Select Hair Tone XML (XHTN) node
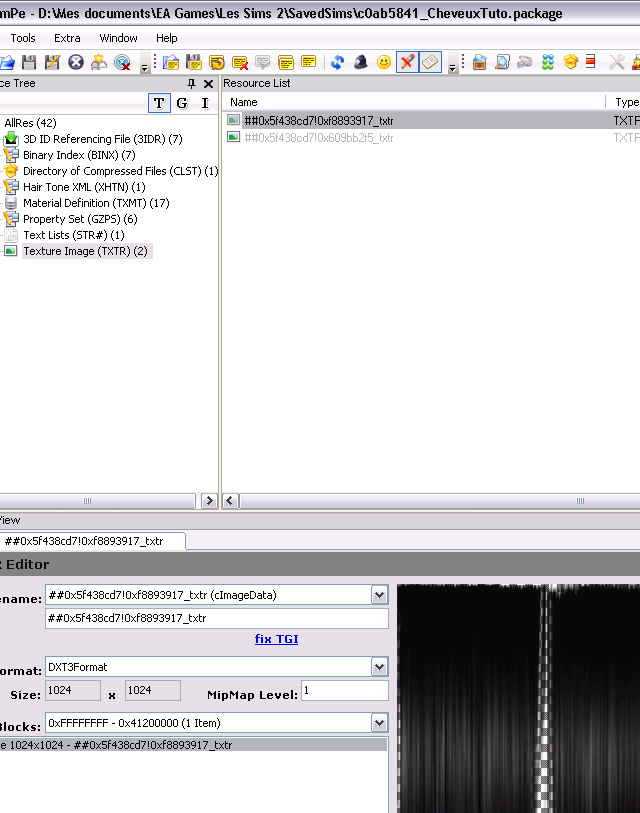The width and height of the screenshot is (640, 813). click(84, 187)
